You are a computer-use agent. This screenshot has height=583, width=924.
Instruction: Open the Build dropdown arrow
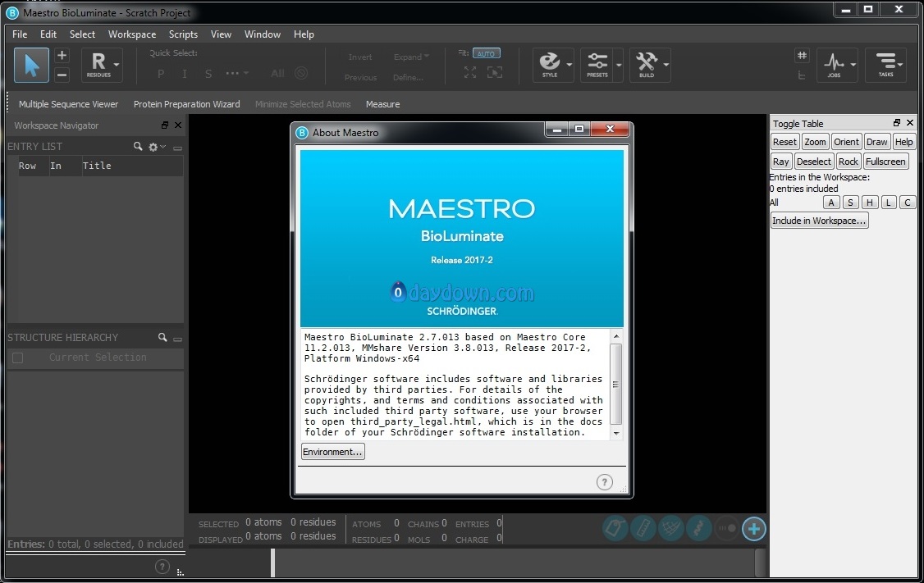click(x=666, y=65)
